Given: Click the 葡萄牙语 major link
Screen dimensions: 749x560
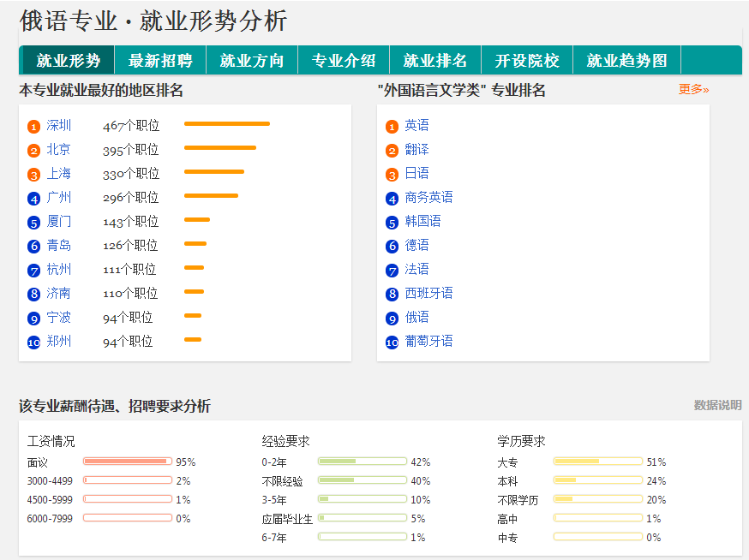Looking at the screenshot, I should pos(429,342).
